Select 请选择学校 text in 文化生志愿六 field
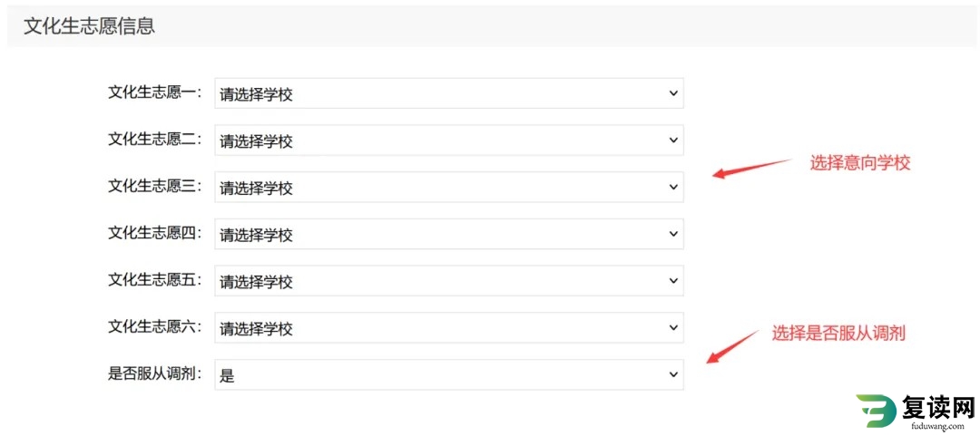980x436 pixels. pos(256,329)
